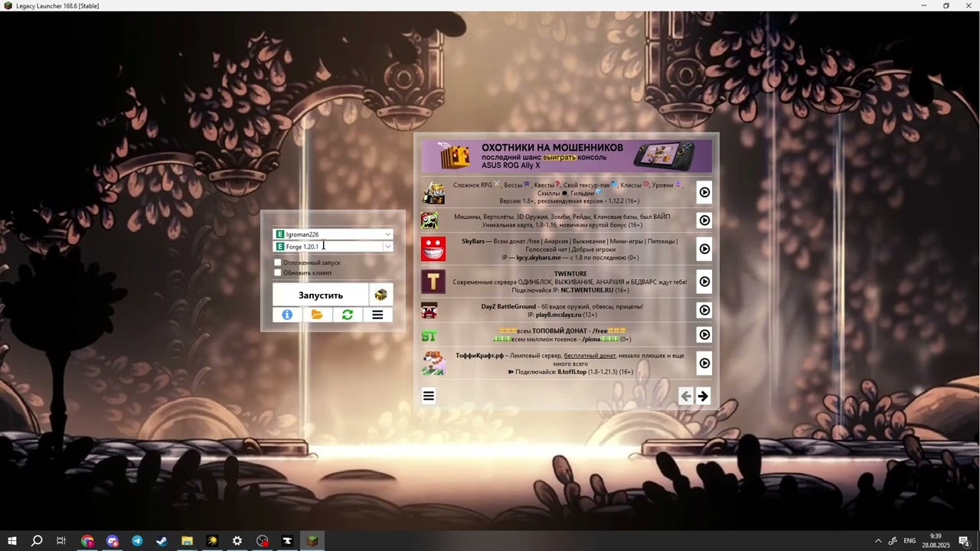Viewport: 980px width, 551px height.
Task: Click the green ST server logo
Action: [429, 335]
